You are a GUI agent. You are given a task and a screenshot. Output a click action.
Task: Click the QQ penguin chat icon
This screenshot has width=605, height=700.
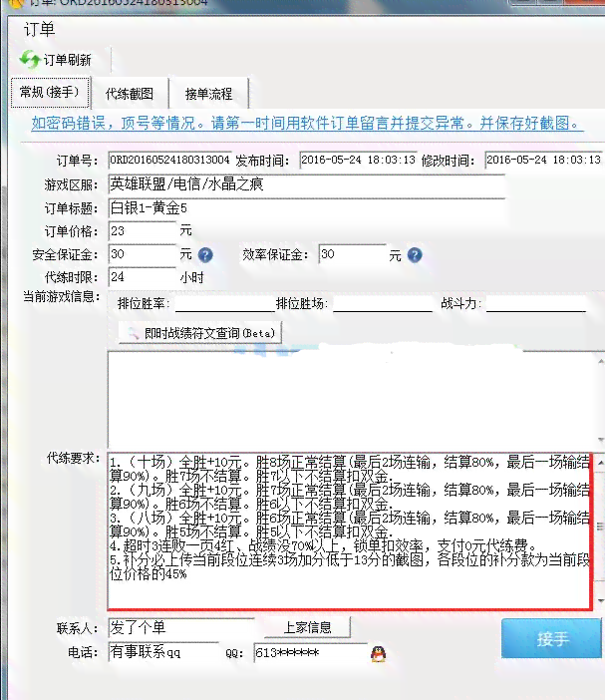pyautogui.click(x=379, y=654)
